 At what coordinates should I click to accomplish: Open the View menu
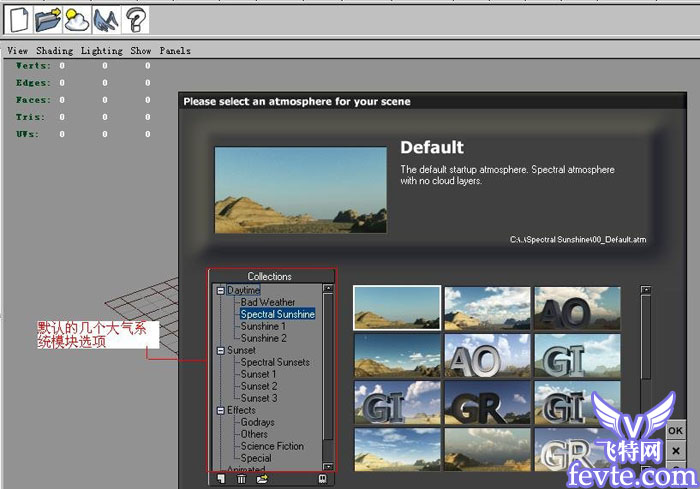pos(17,50)
